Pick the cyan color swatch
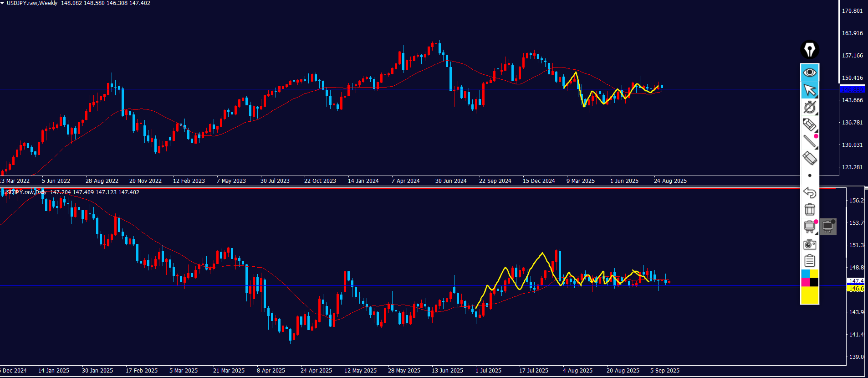This screenshot has width=868, height=378. click(805, 274)
